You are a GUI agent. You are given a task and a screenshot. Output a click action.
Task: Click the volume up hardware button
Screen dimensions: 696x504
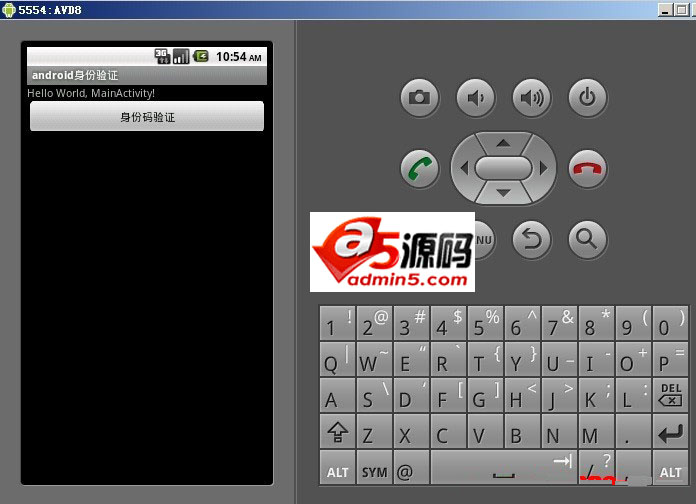coord(531,98)
